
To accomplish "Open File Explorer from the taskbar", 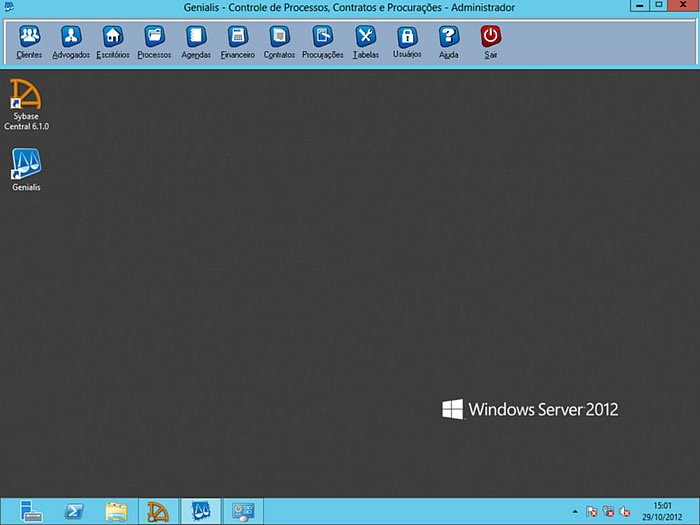I will pyautogui.click(x=116, y=511).
